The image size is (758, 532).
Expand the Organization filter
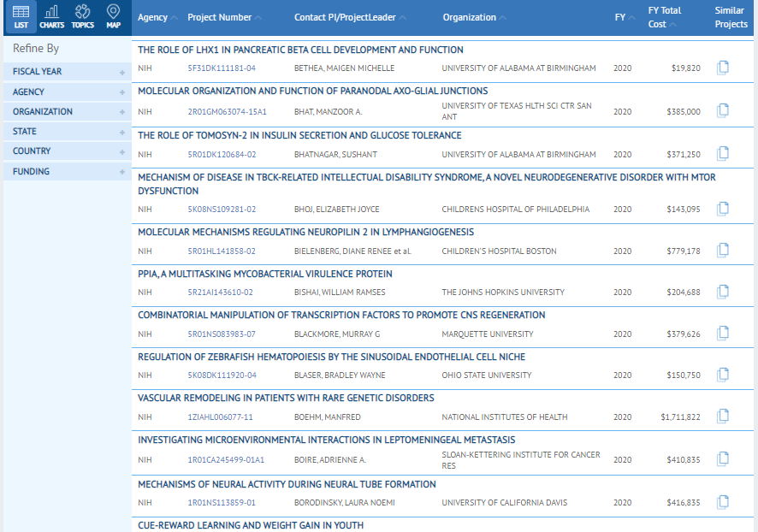coord(68,112)
